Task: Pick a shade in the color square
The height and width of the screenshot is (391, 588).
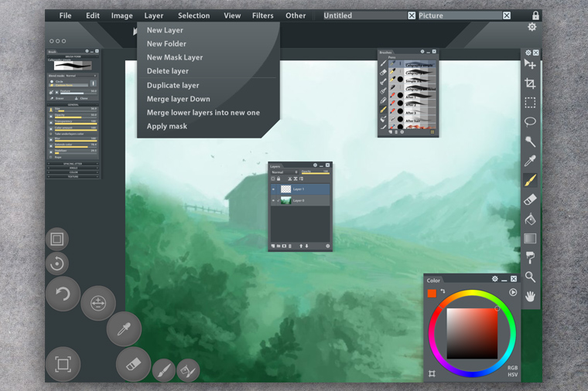Action: click(472, 333)
